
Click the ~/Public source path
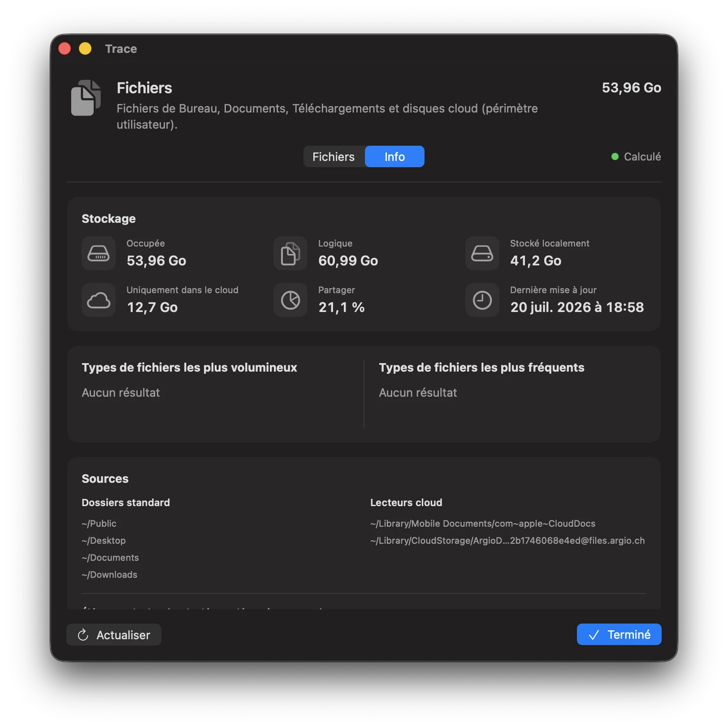[x=99, y=524]
